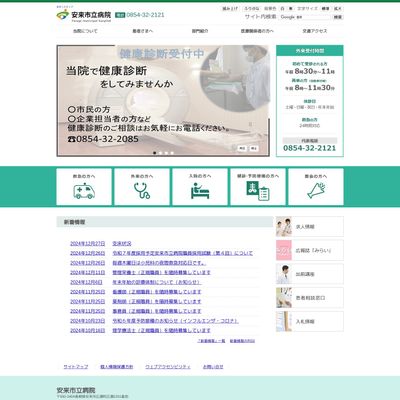The image size is (400, 400).
Task: Click the Google site search input field
Action: click(x=305, y=17)
